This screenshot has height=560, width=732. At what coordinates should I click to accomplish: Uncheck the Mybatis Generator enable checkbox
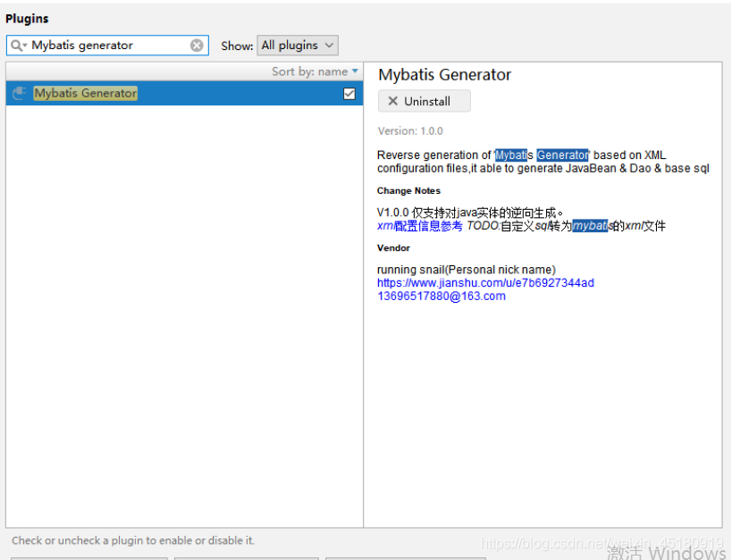click(349, 93)
